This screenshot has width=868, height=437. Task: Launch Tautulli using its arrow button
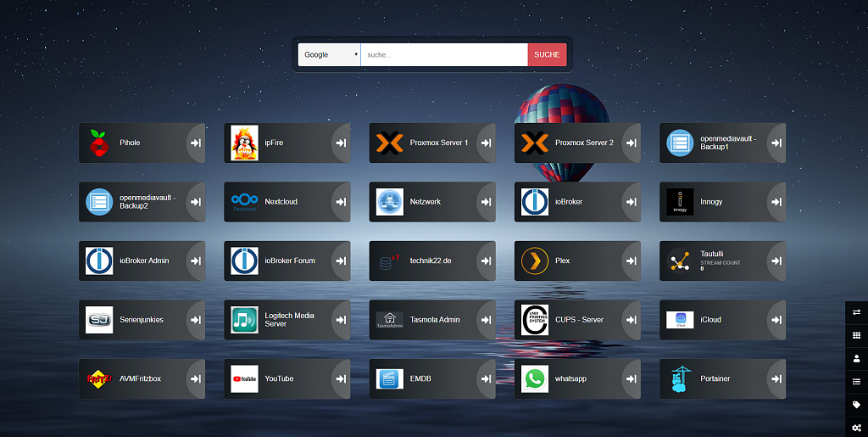776,261
